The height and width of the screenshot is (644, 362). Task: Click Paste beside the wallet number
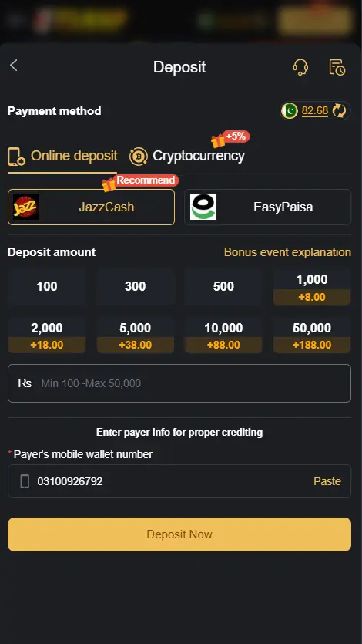point(327,481)
